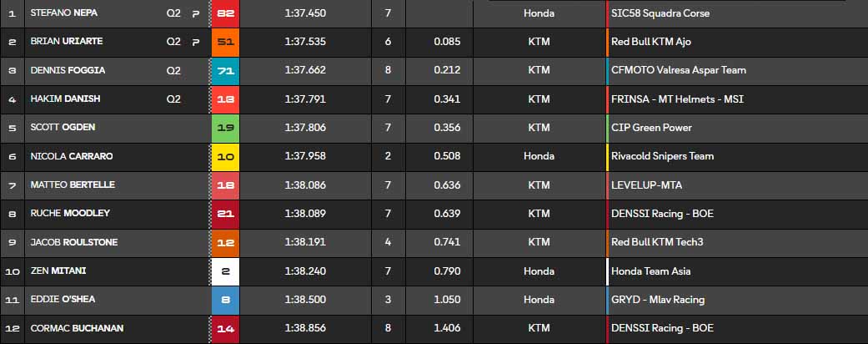The height and width of the screenshot is (344, 868).
Task: Click the CFMOTO Valresa Aspar Team entry
Action: (x=678, y=70)
